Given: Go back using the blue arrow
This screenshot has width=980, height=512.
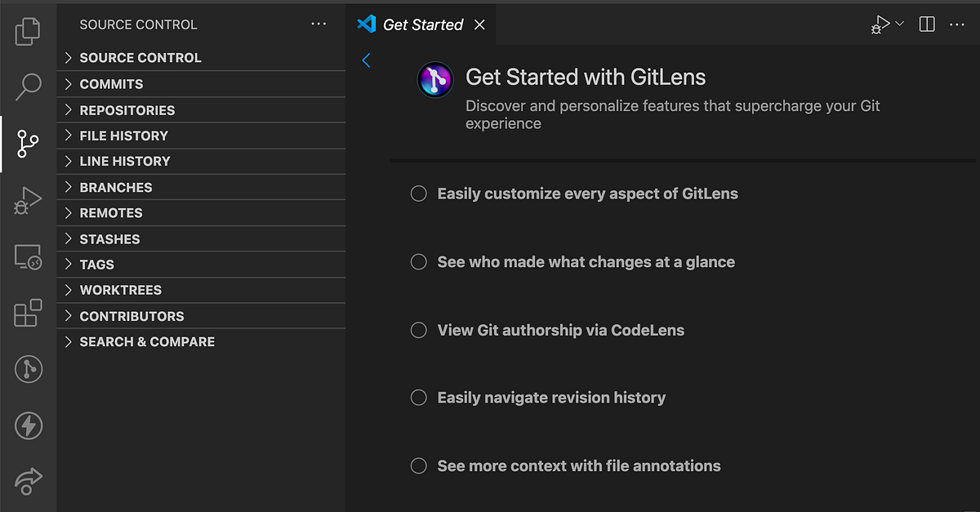Looking at the screenshot, I should 365,60.
